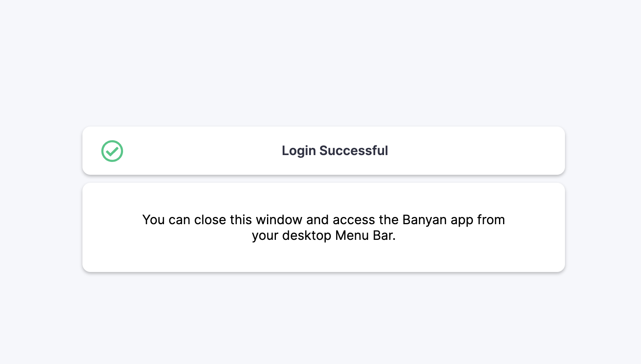Click the word "can" in the message
The width and height of the screenshot is (641, 364).
point(179,220)
